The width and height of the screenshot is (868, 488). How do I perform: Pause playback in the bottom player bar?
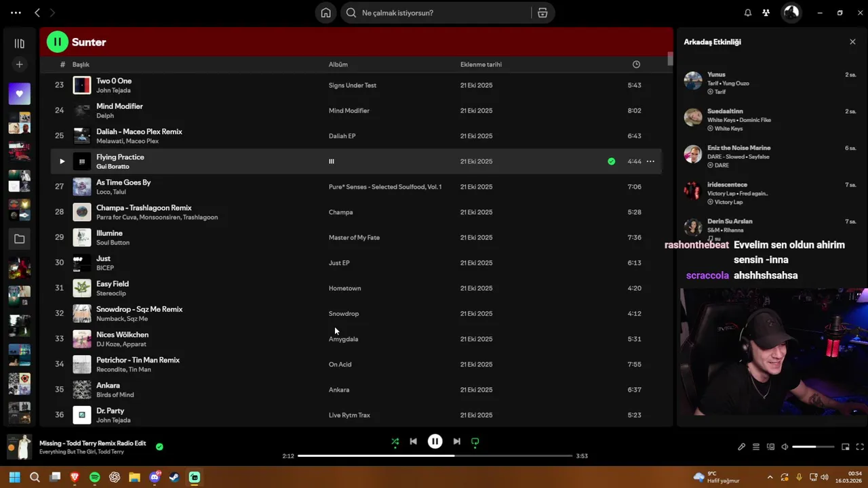(x=435, y=442)
